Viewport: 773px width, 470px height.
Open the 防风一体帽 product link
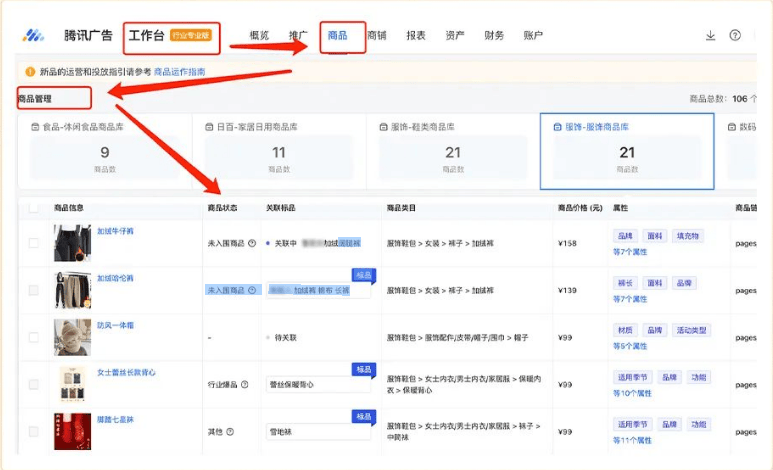click(115, 325)
